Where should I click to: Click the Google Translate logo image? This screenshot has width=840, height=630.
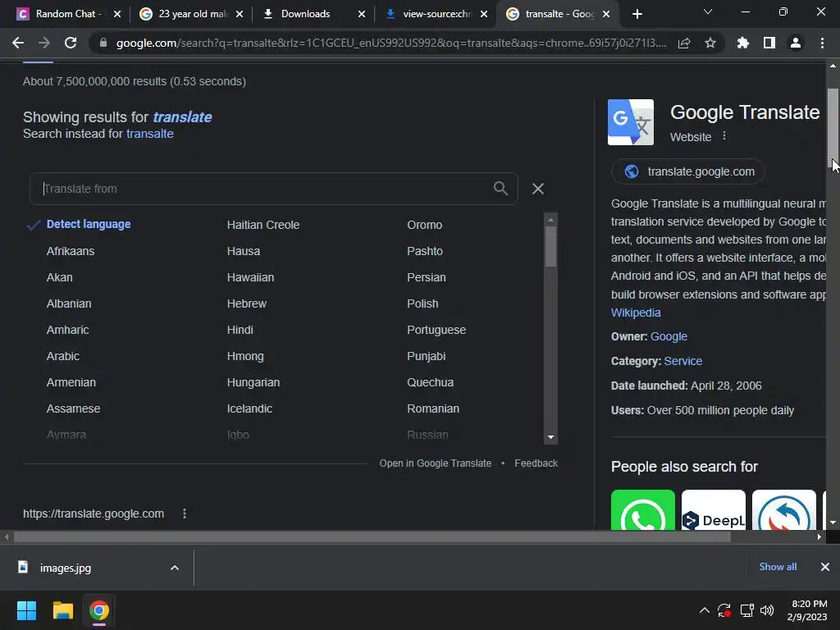coord(631,122)
